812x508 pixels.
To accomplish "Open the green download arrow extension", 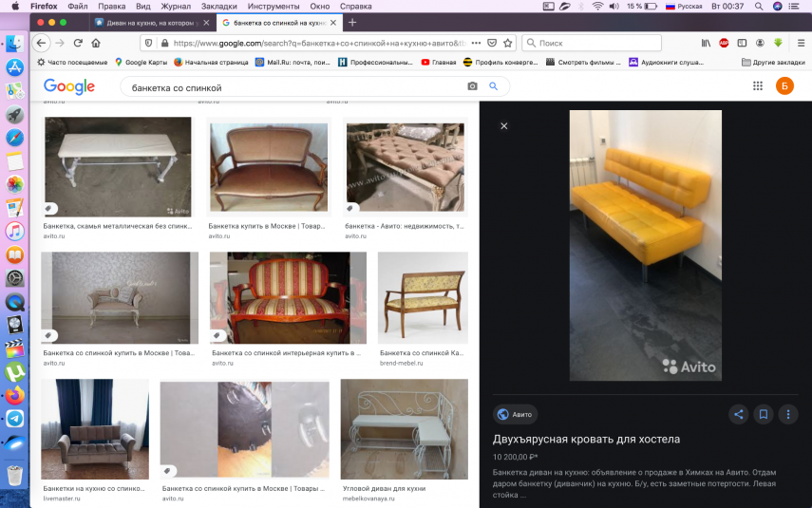I will [x=778, y=43].
